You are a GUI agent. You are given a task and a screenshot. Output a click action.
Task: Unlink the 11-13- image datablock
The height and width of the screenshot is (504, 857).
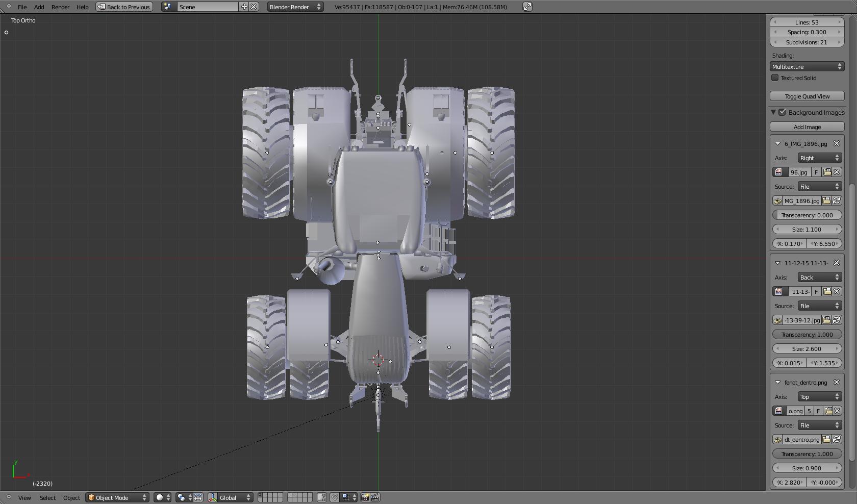(837, 292)
